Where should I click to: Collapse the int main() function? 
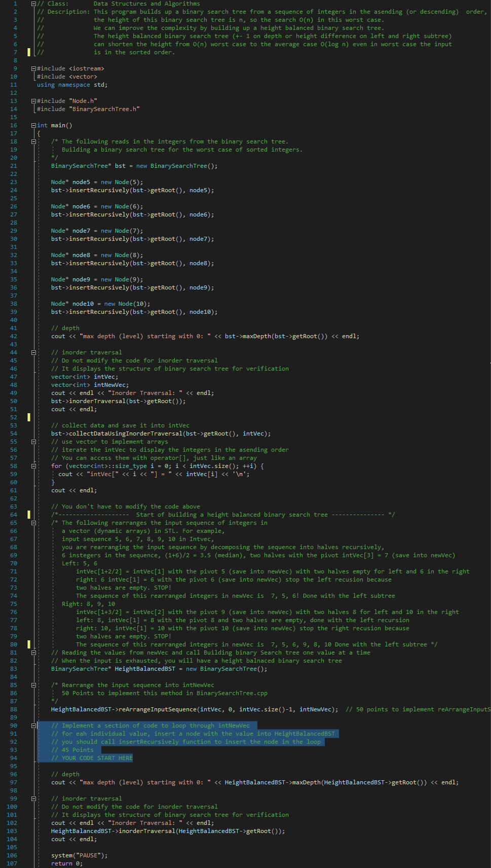[33, 125]
